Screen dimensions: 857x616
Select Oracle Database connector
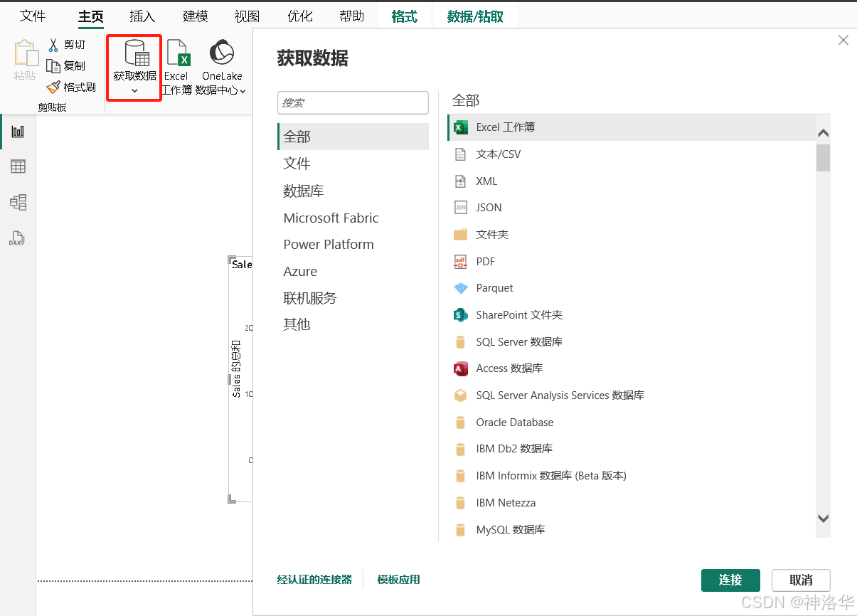pyautogui.click(x=631, y=423)
